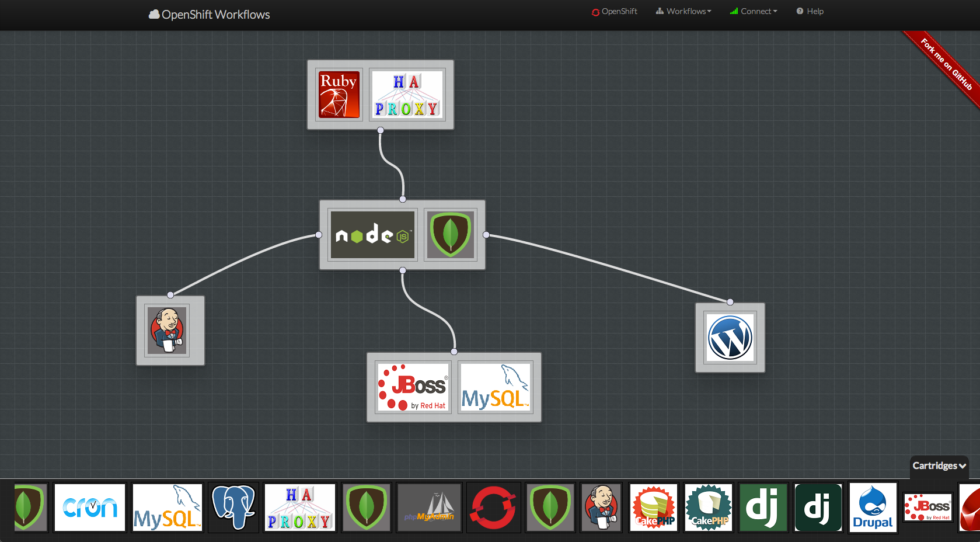980x542 pixels.
Task: Choose the red OpenShift logo cartridge in the tray
Action: [x=493, y=508]
